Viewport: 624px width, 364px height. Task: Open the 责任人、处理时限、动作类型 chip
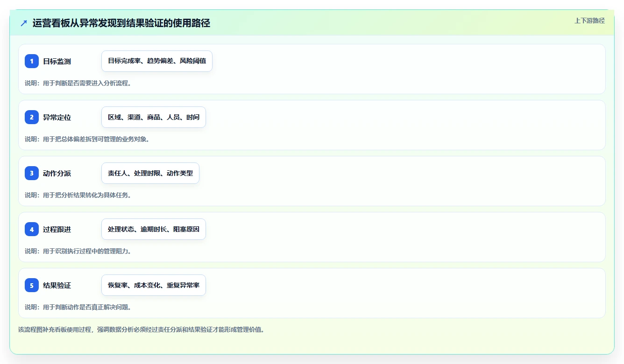(x=150, y=173)
